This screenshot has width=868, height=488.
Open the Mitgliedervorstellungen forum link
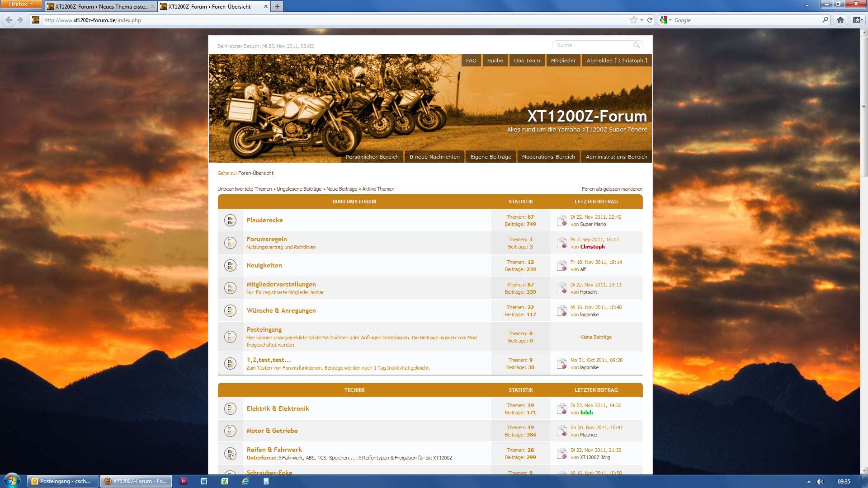point(281,284)
